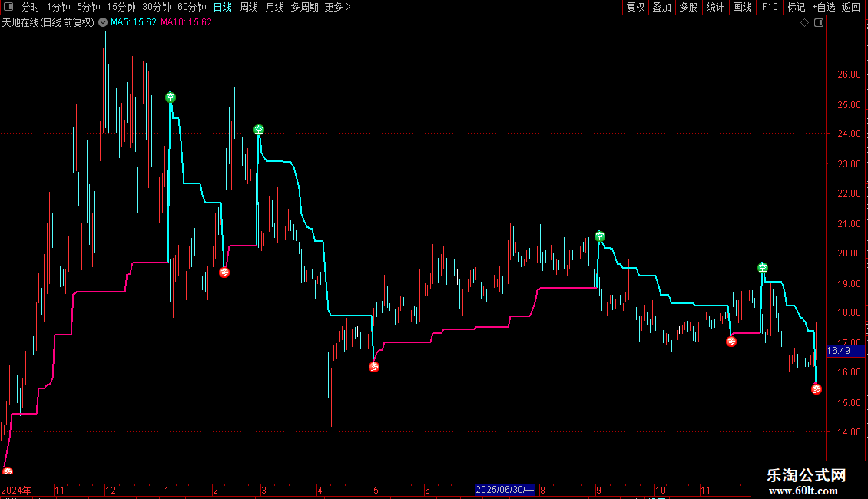
Task: Open the 统计 statistics button
Action: (715, 7)
